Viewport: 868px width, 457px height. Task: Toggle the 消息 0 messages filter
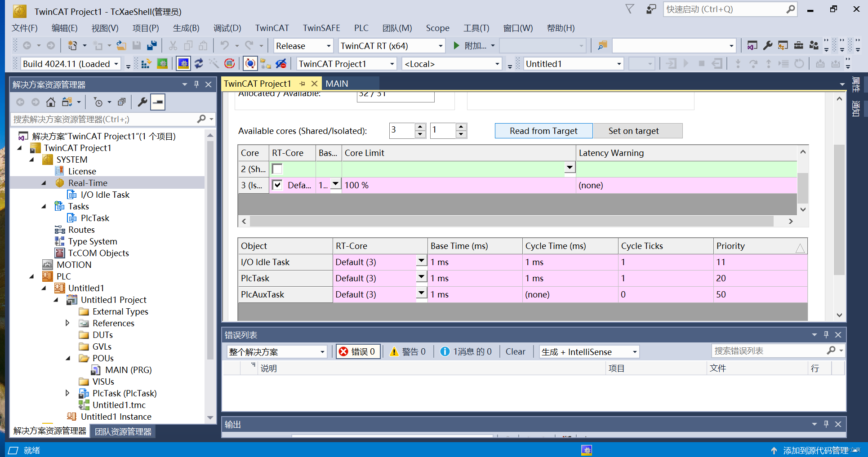[x=466, y=351]
